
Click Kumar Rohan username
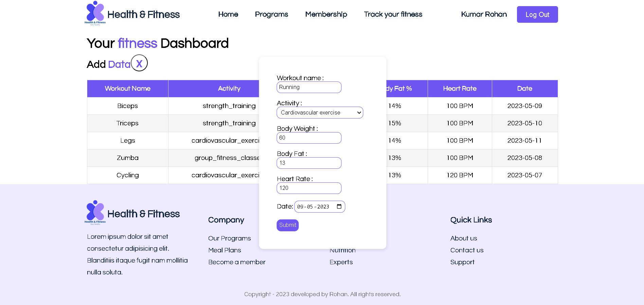[x=484, y=14]
